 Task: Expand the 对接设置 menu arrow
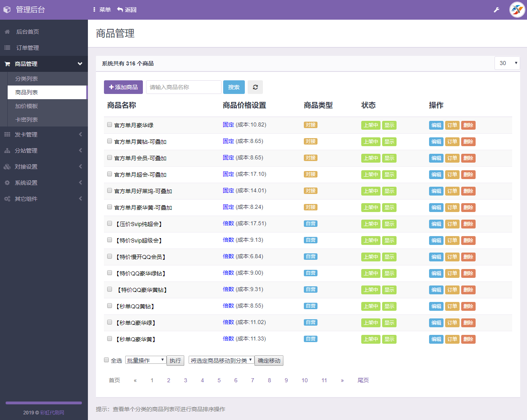point(80,167)
